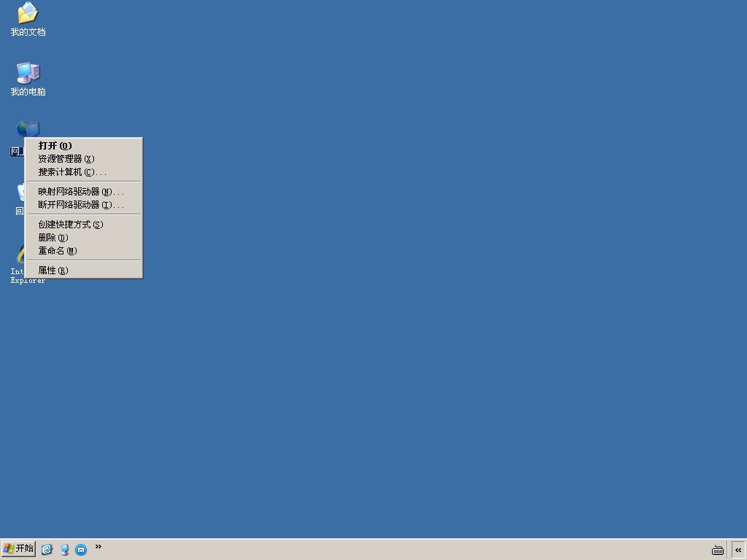Expand hidden quick launch items chevron

[98, 546]
